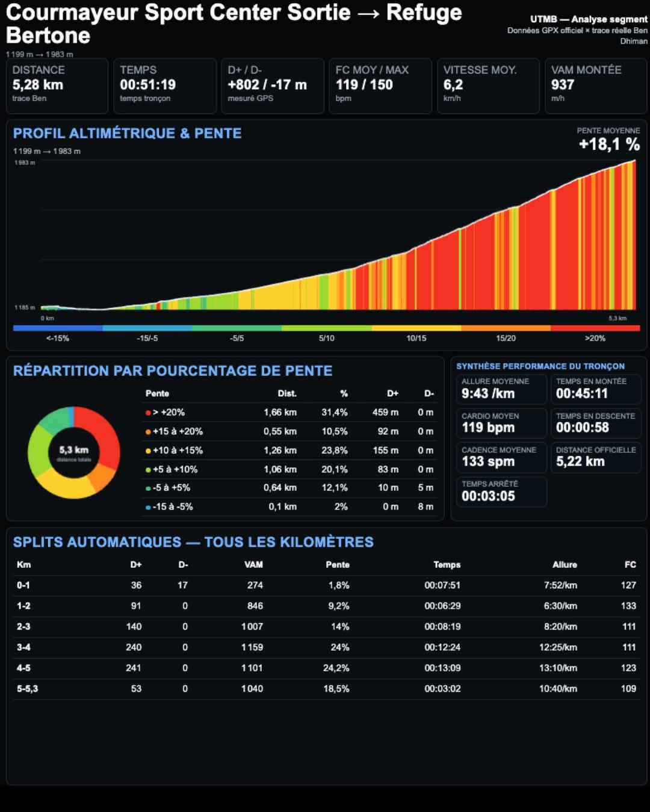Click the green -5 à +5% legend dot
This screenshot has width=650, height=812.
tap(148, 488)
